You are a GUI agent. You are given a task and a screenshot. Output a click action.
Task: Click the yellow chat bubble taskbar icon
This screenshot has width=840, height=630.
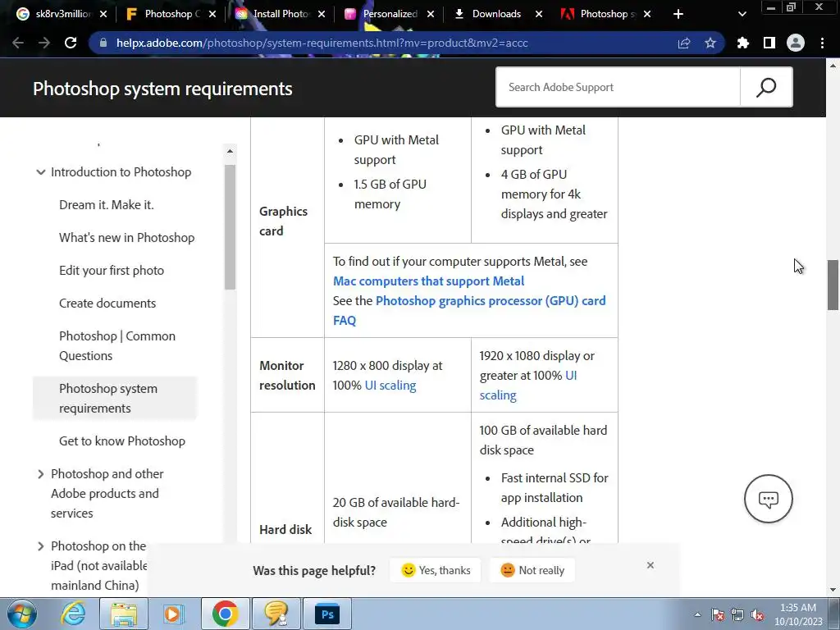point(276,614)
